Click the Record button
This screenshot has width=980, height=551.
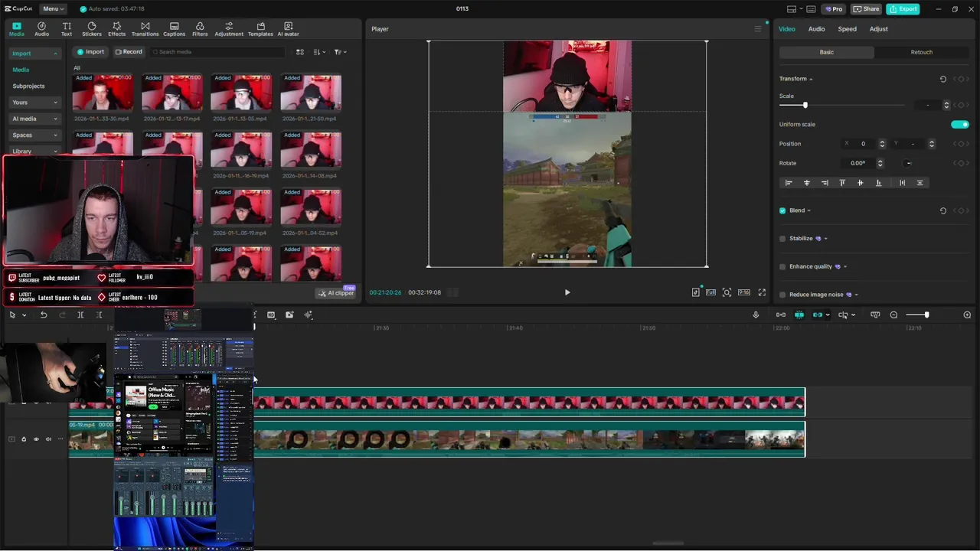coord(129,52)
